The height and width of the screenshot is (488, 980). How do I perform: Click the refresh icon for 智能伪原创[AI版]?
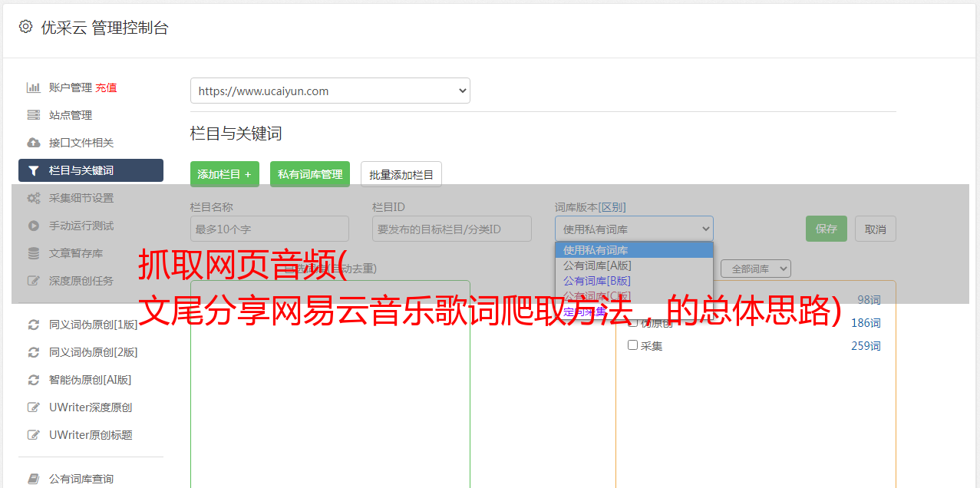click(x=34, y=380)
